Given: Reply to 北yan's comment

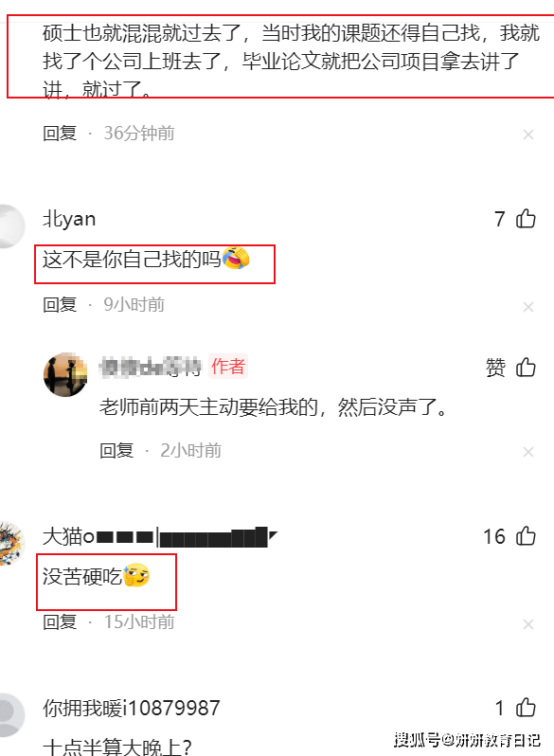Looking at the screenshot, I should [60, 305].
